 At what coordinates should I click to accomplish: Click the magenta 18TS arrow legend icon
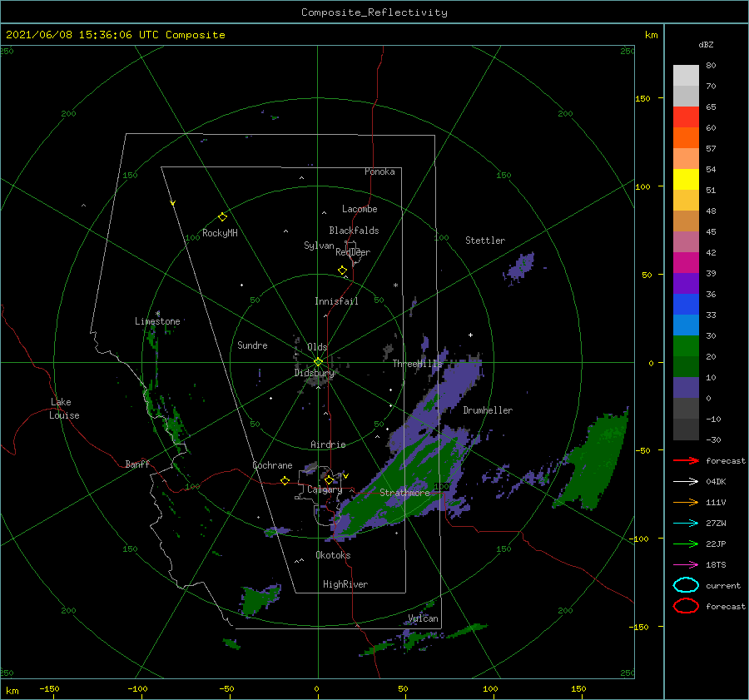686,565
